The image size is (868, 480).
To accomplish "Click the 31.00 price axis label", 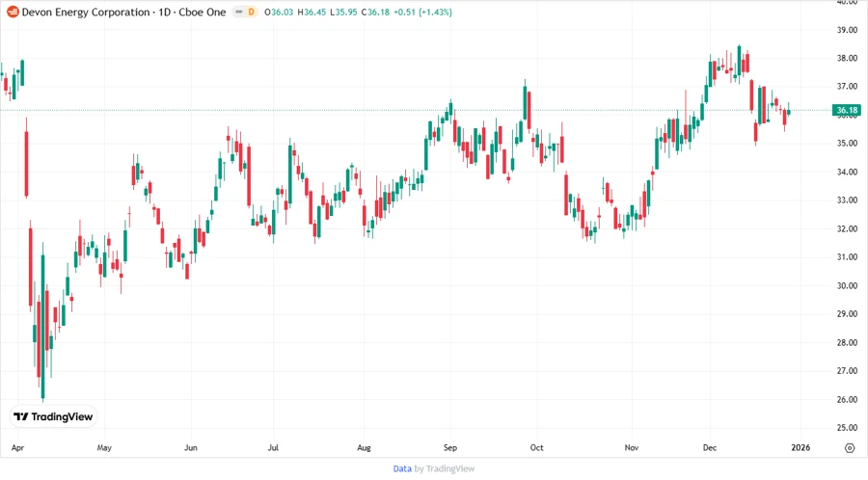I will point(847,257).
